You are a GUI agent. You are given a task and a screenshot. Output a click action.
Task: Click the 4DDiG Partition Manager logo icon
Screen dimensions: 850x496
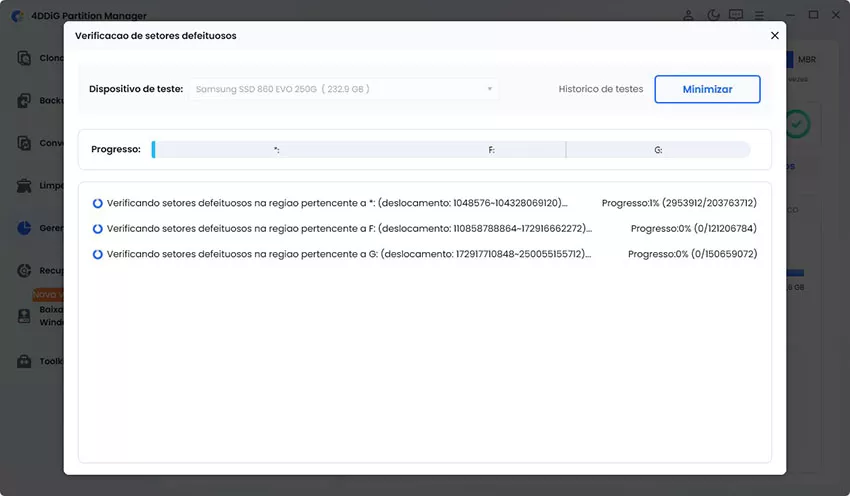[x=17, y=16]
